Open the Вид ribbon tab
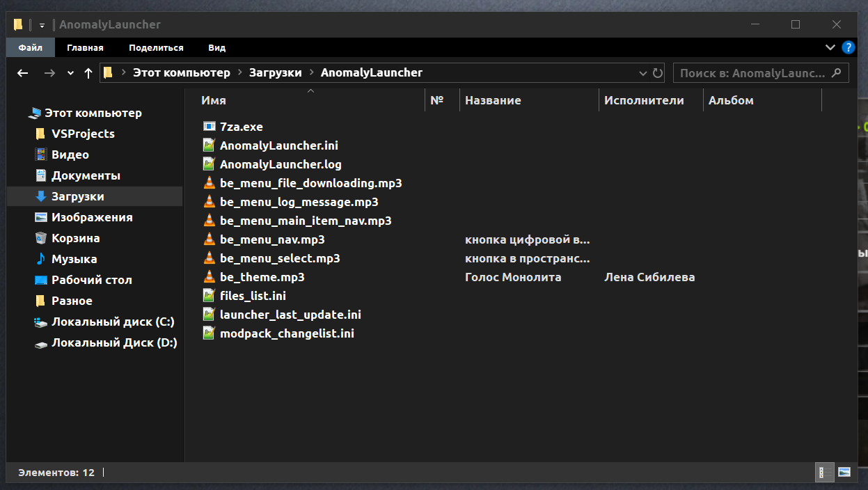 216,48
